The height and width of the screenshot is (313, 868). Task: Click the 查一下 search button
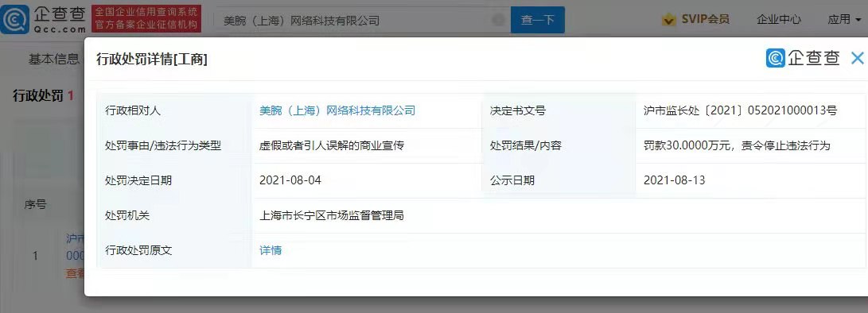(x=538, y=20)
